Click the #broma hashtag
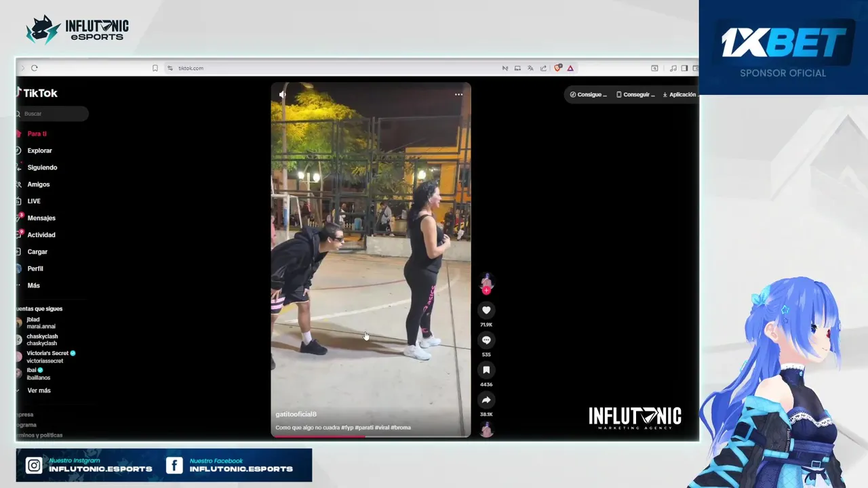Image resolution: width=868 pixels, height=488 pixels. [401, 428]
